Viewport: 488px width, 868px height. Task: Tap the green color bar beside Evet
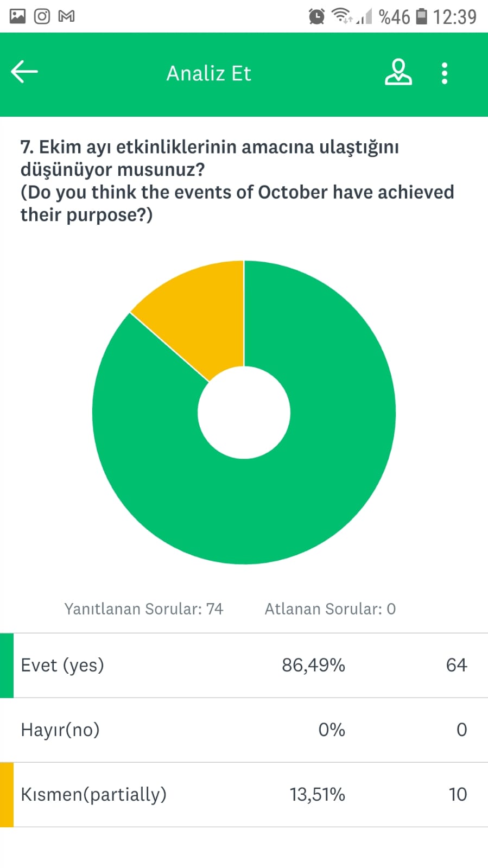[5, 665]
